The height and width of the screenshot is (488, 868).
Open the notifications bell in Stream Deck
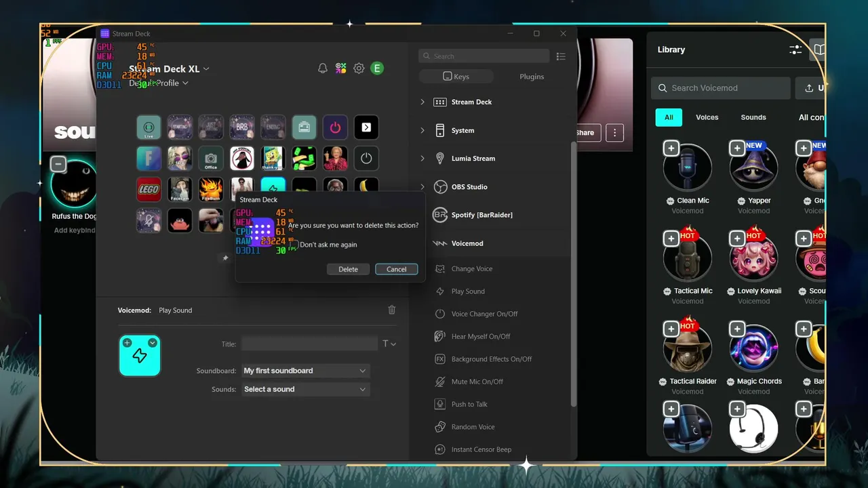point(323,68)
